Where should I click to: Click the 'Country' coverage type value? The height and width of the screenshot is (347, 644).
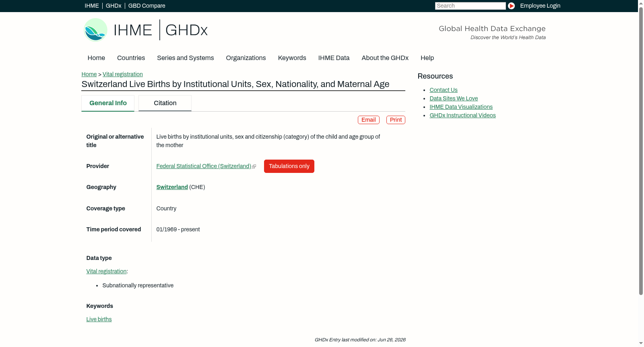tap(166, 209)
